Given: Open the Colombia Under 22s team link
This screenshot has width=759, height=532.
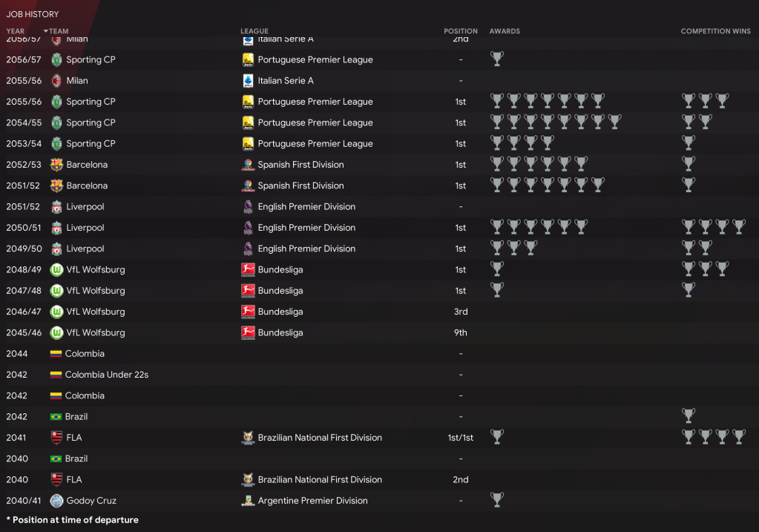Looking at the screenshot, I should (107, 375).
